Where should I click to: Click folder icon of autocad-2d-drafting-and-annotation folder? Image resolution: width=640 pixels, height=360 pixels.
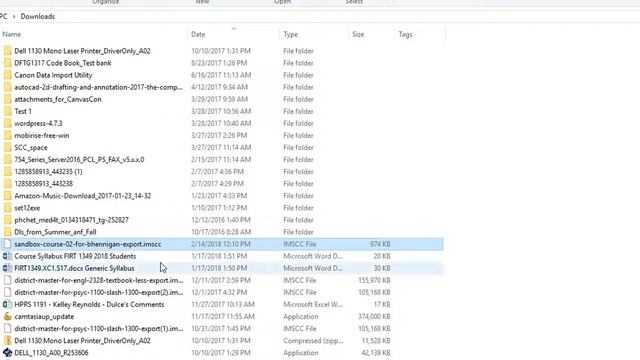(x=7, y=87)
